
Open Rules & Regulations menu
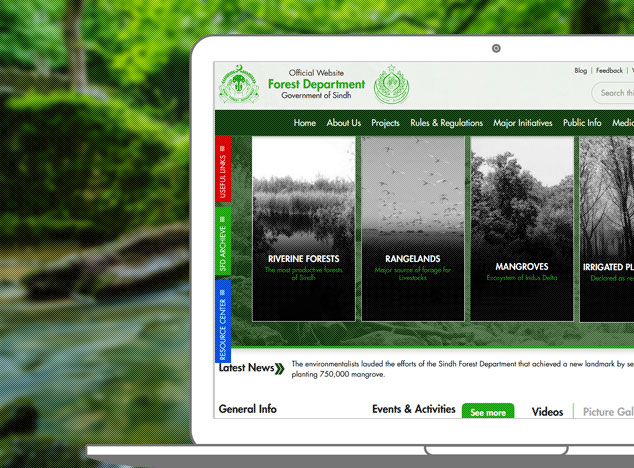pos(446,123)
